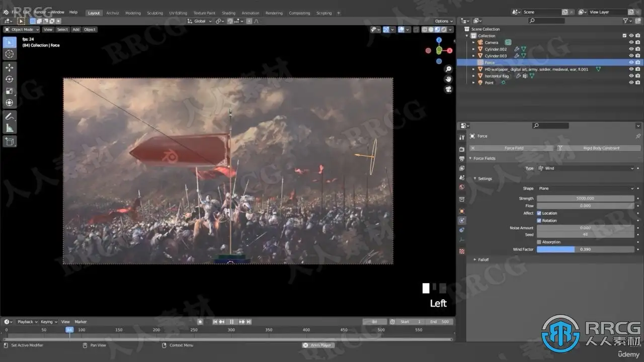Disable rendering for the Force object
This screenshot has width=644, height=362.
(638, 62)
